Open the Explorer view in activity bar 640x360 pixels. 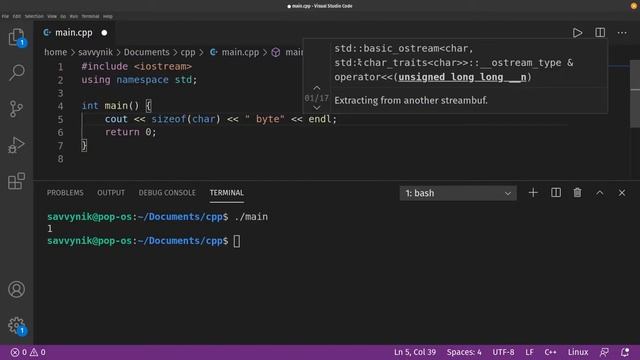coord(16,37)
